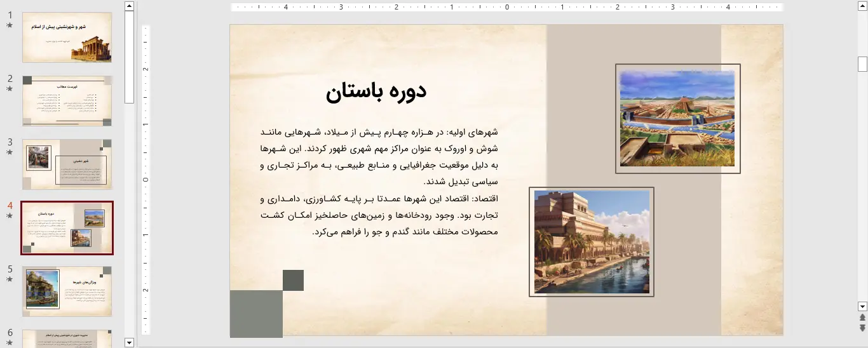
Task: Select slide 3 thumbnail in the panel
Action: [67, 164]
